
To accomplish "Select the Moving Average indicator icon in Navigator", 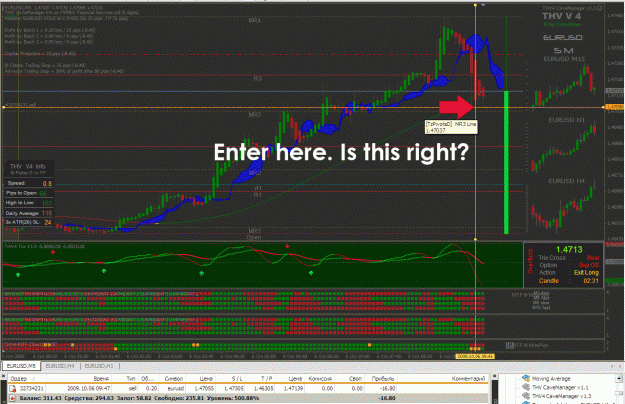I will (x=526, y=378).
